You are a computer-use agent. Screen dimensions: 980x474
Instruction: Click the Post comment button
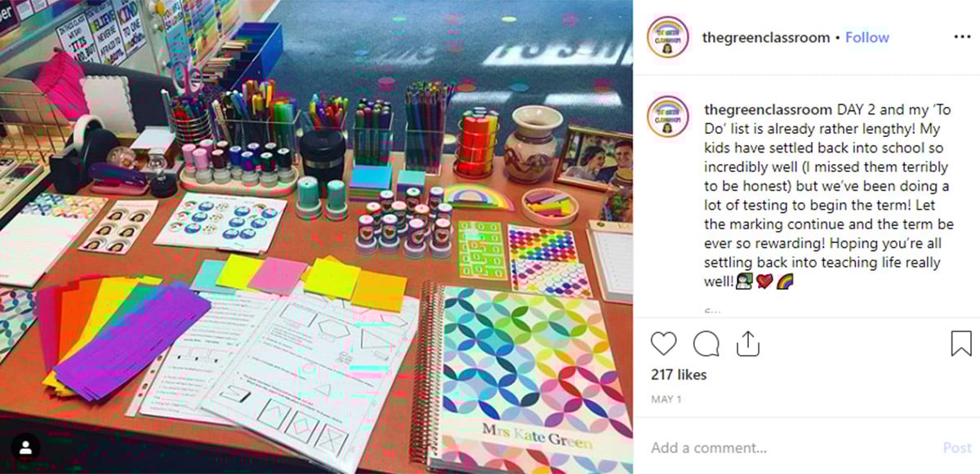pyautogui.click(x=957, y=448)
